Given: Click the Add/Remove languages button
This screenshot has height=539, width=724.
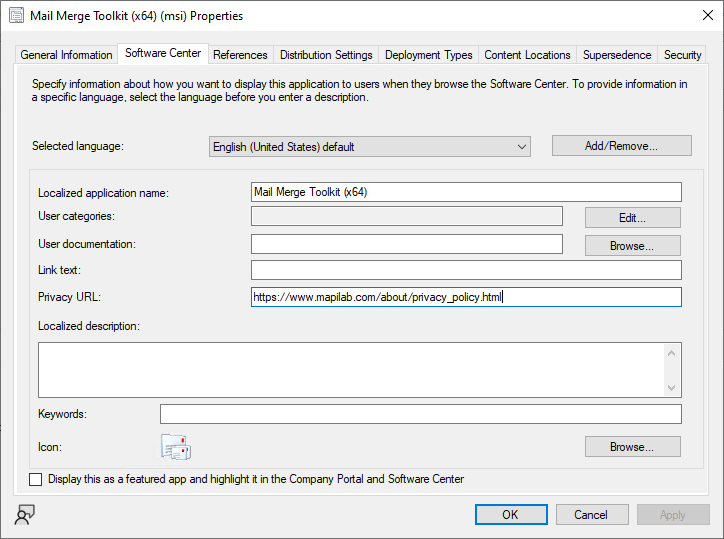Looking at the screenshot, I should [x=621, y=145].
